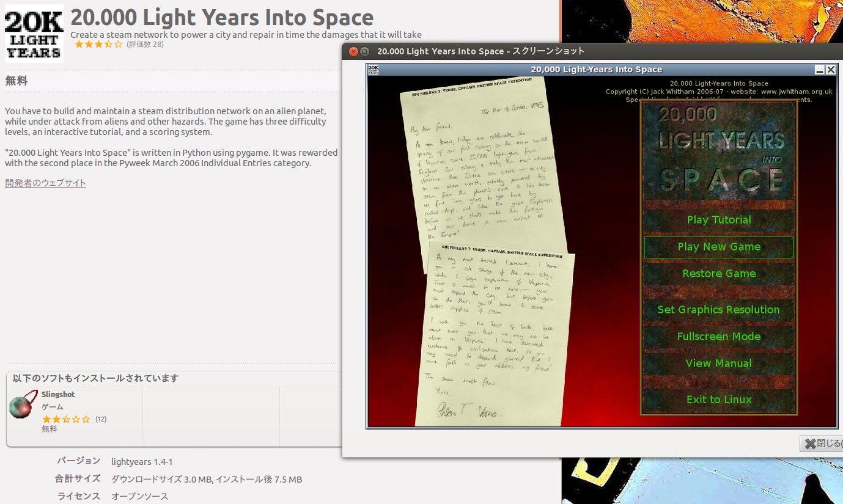Click the オープンソース license text
Screen dimensions: 843x504
coord(139,497)
